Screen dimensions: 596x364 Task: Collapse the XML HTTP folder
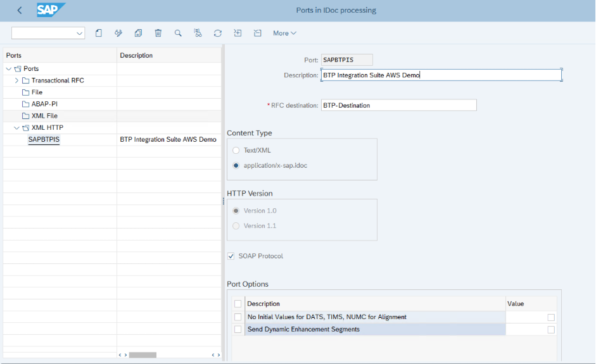[x=16, y=128]
